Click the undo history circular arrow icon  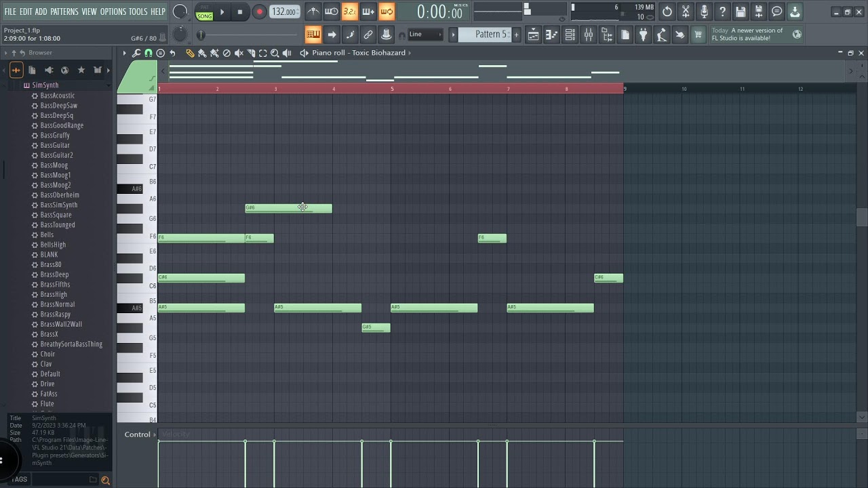point(667,12)
